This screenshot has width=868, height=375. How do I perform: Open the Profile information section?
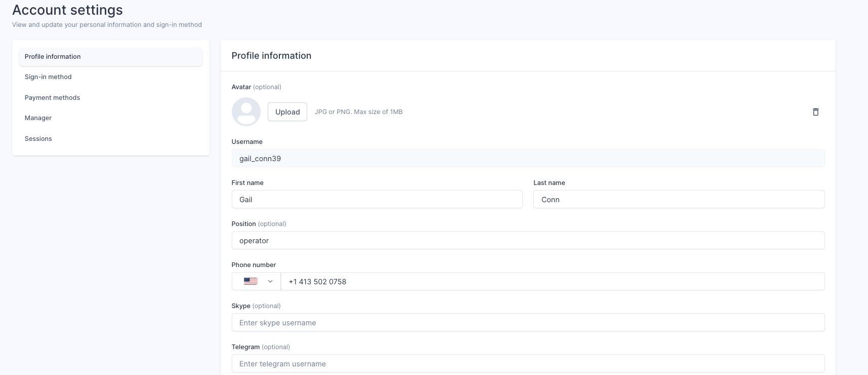(111, 57)
